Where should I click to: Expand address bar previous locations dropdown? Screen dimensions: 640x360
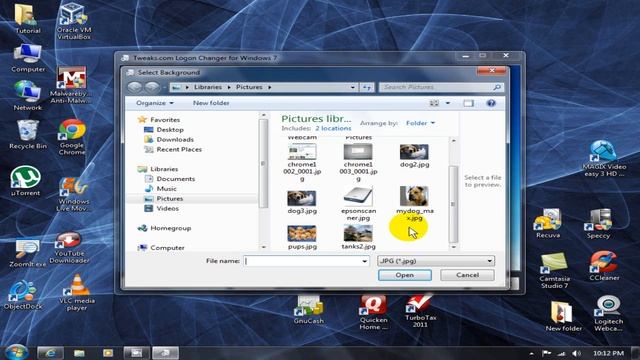coord(353,87)
